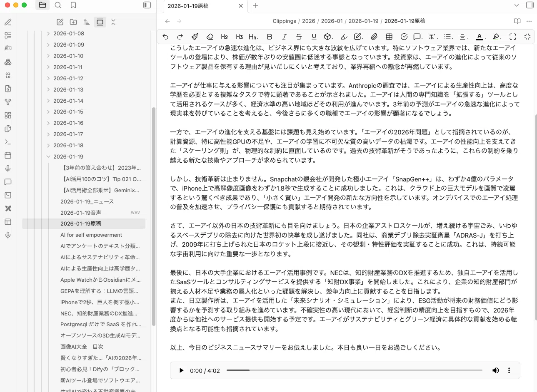Viewport: 537px width, 392px height.
Task: Enter fullscreen with the corner-brackets icon
Action: [513, 37]
